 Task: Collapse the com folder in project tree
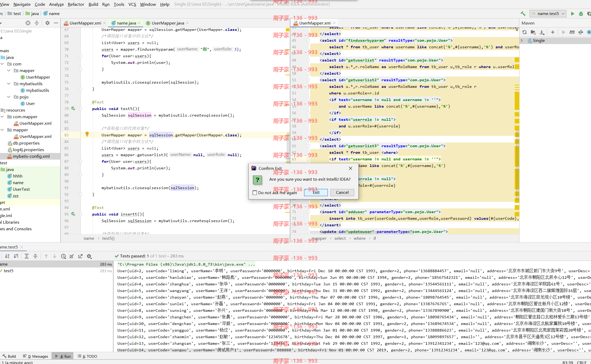2,64
